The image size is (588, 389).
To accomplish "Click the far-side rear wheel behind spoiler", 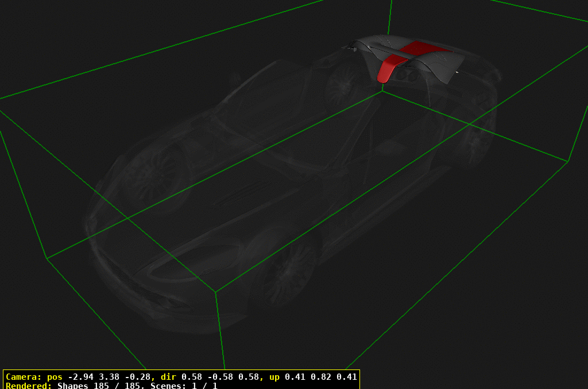I will pos(343,85).
